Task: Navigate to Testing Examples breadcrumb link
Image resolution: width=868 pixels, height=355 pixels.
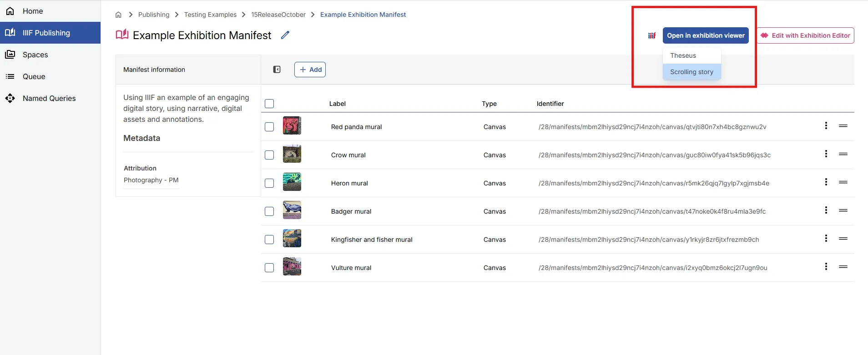Action: [210, 15]
